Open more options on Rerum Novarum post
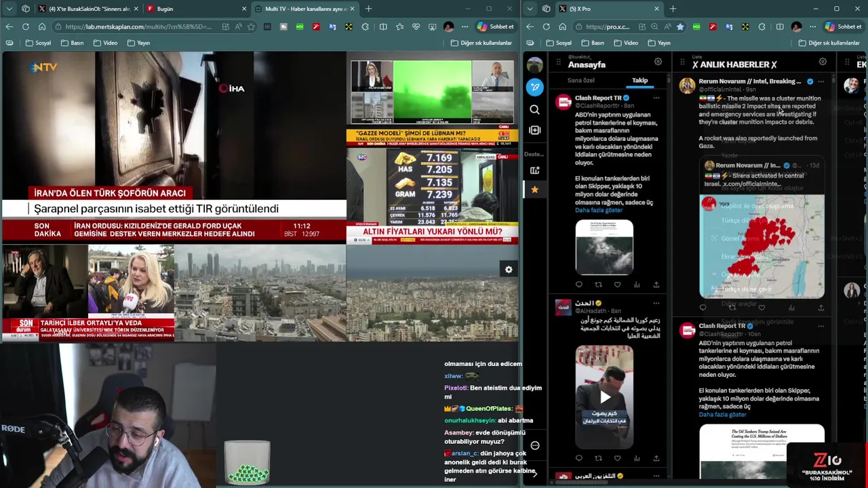 point(821,81)
